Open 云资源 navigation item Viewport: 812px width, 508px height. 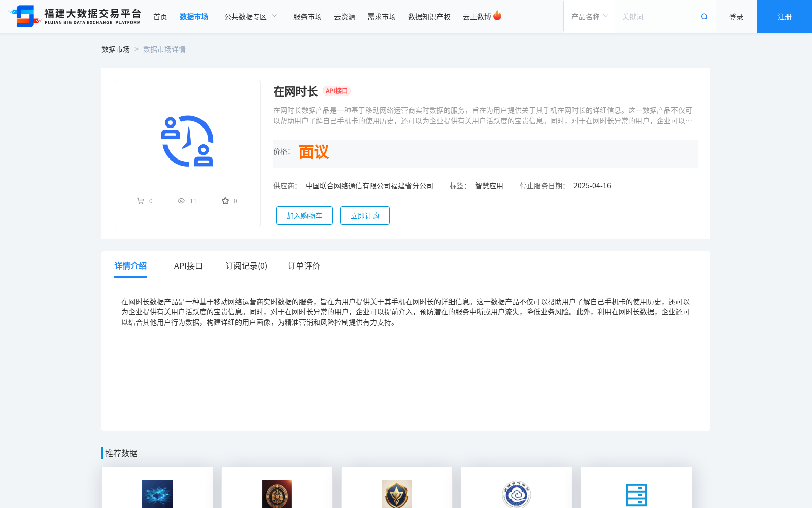click(x=345, y=17)
